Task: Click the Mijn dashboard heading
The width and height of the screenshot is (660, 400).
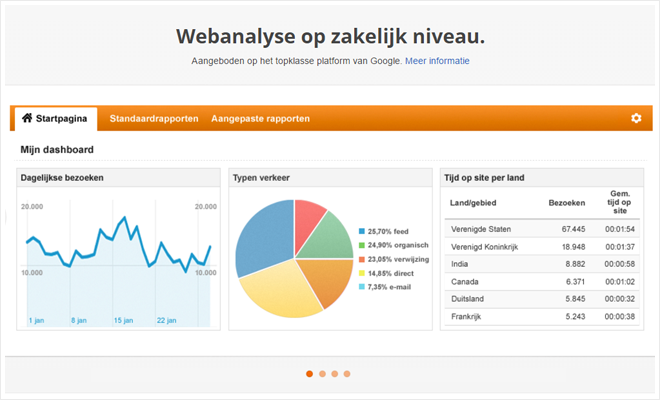Action: pyautogui.click(x=57, y=149)
